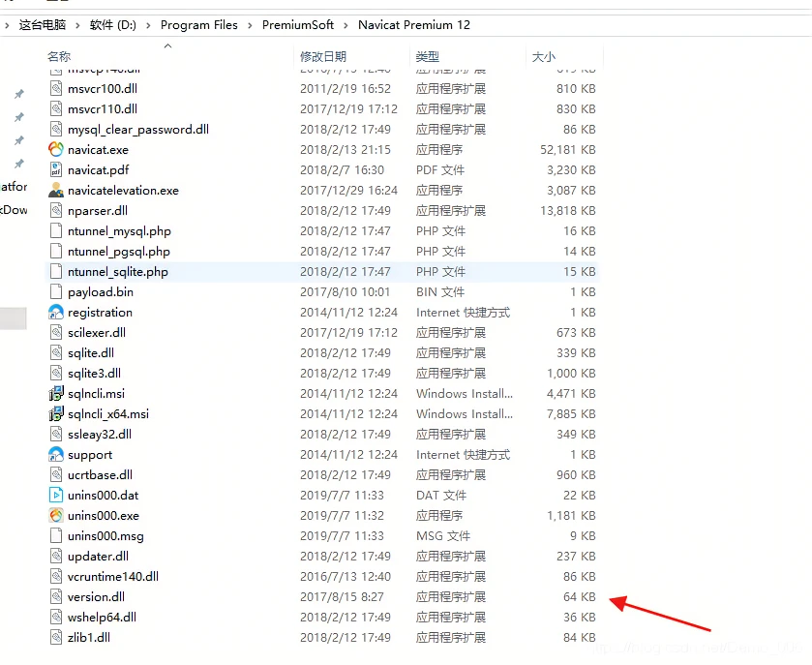The height and width of the screenshot is (665, 812).
Task: Click the 2018/2/7 16:30 date cell
Action: pyautogui.click(x=342, y=169)
